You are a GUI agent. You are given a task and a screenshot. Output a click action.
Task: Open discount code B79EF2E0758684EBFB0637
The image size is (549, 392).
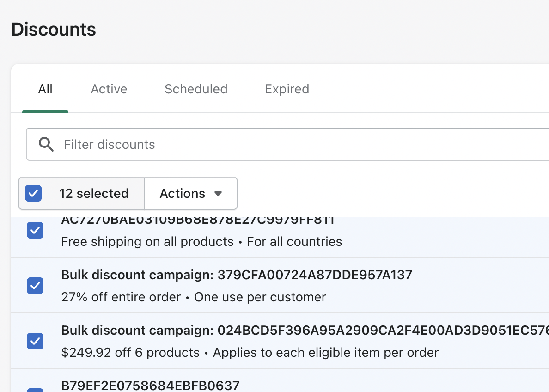point(150,385)
